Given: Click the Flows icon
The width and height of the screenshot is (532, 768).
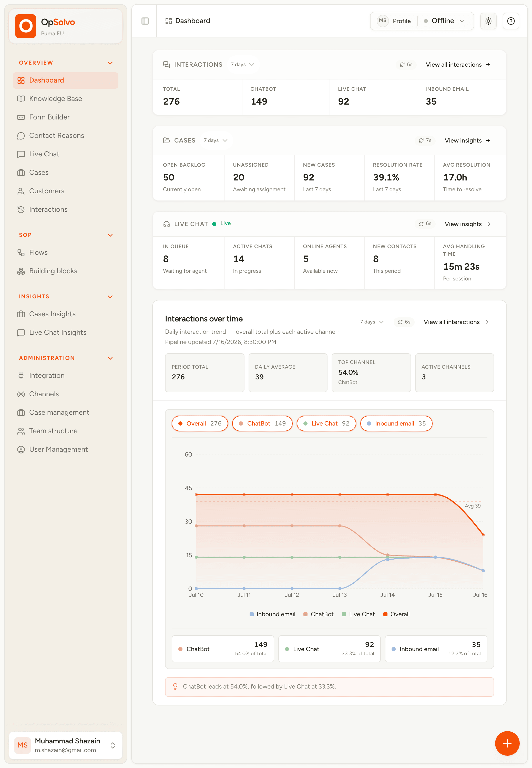Looking at the screenshot, I should click(x=21, y=253).
